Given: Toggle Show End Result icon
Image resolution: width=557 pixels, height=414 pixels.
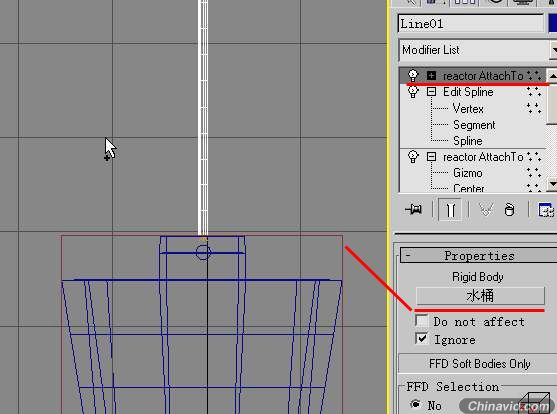Looking at the screenshot, I should click(450, 210).
